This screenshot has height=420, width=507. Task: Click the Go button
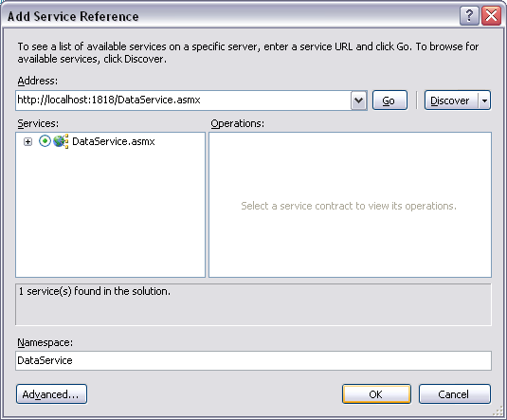pos(389,100)
